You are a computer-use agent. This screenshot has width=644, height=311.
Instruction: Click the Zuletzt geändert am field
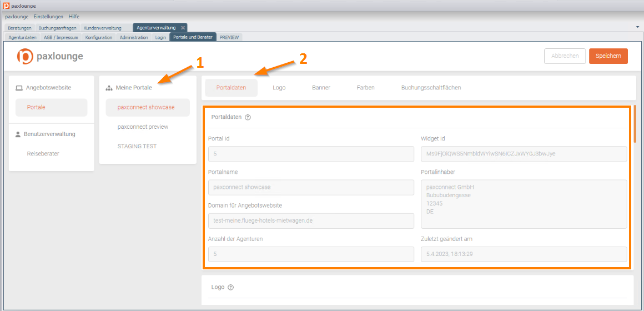[x=524, y=254]
